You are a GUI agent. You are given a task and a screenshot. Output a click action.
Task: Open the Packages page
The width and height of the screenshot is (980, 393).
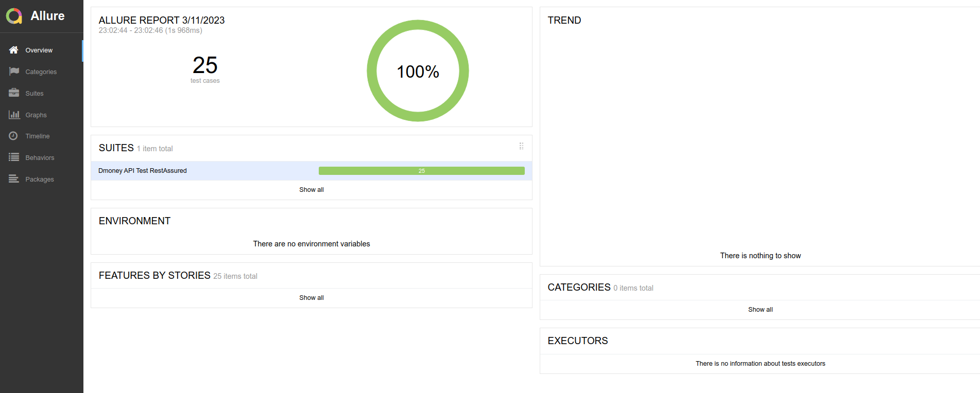(41, 180)
